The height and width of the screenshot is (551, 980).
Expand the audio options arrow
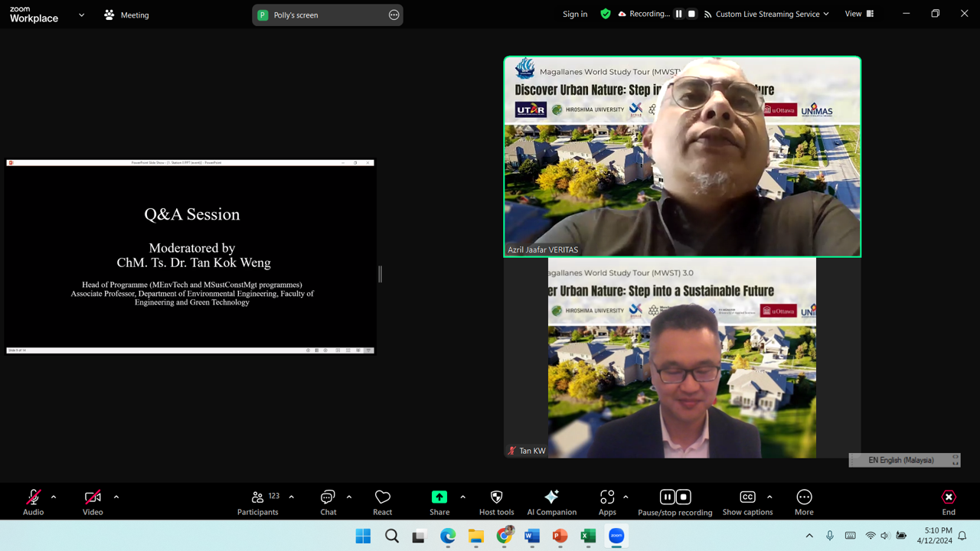[x=54, y=497]
